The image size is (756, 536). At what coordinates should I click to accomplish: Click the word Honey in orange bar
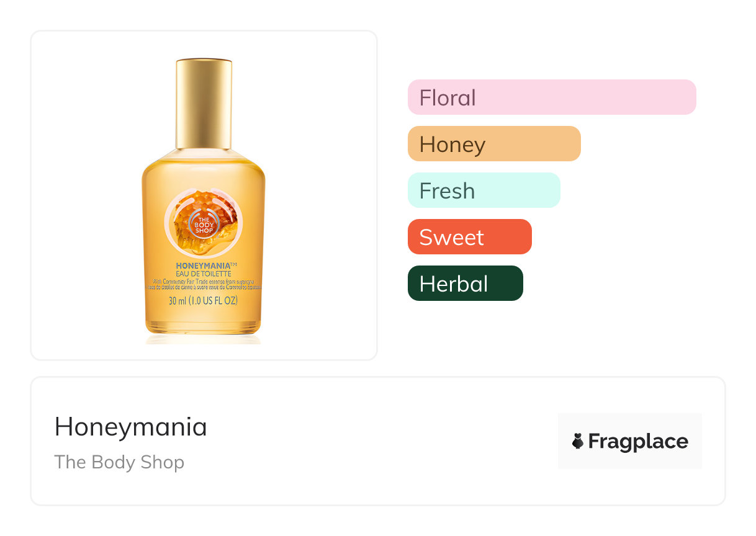click(452, 145)
